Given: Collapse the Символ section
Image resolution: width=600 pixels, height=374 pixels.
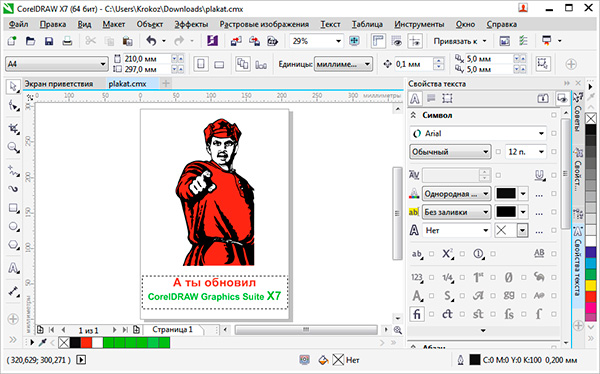Looking at the screenshot, I should [x=413, y=115].
